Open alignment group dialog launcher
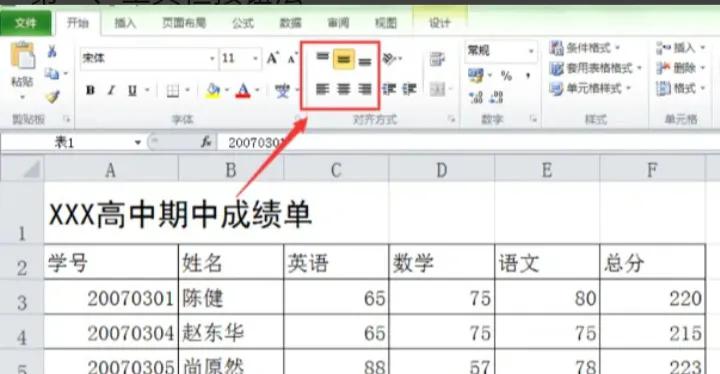Screen dimensions: 720x374 451,119
